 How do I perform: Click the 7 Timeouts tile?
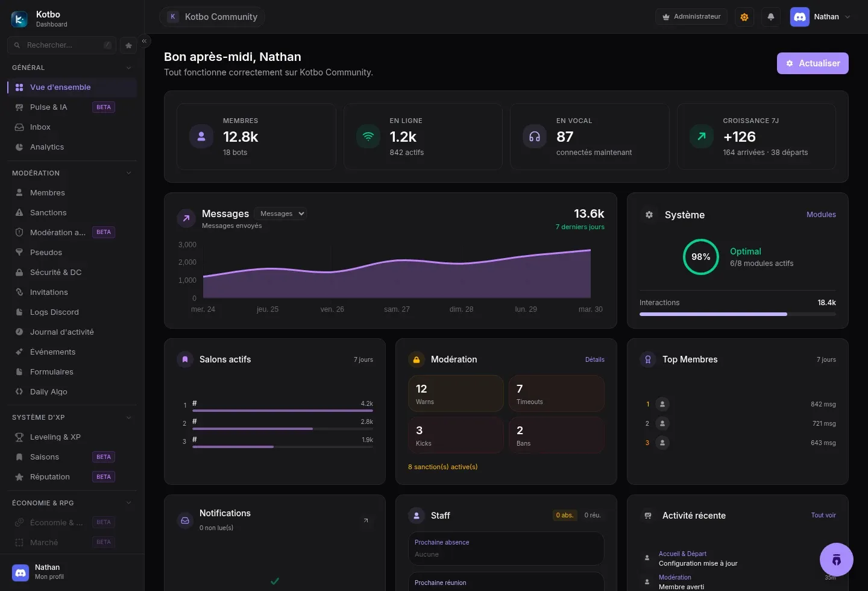tap(556, 393)
